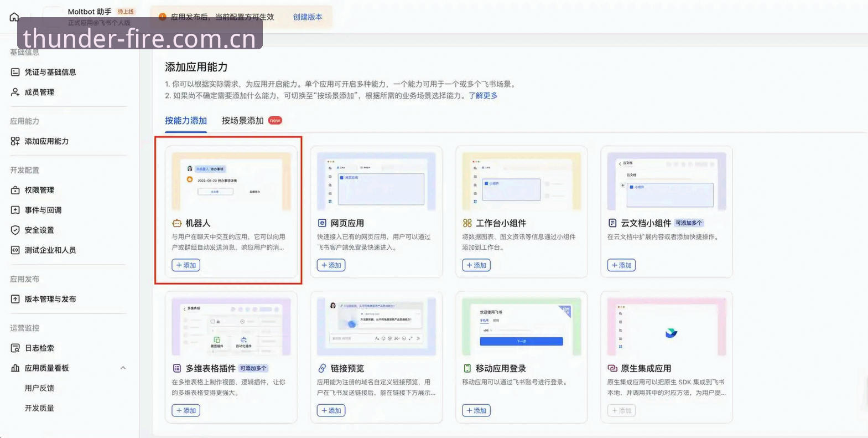Click the 应用质量看板 chart icon
This screenshot has height=438, width=868.
point(15,368)
